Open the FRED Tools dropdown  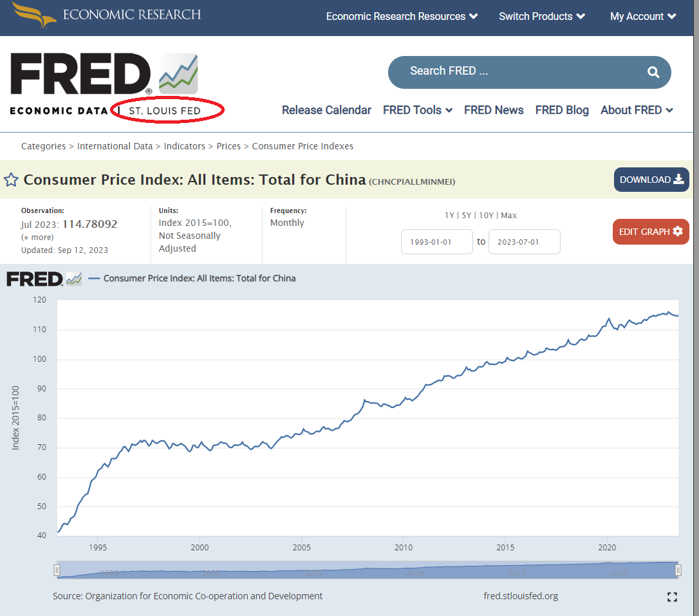(417, 110)
